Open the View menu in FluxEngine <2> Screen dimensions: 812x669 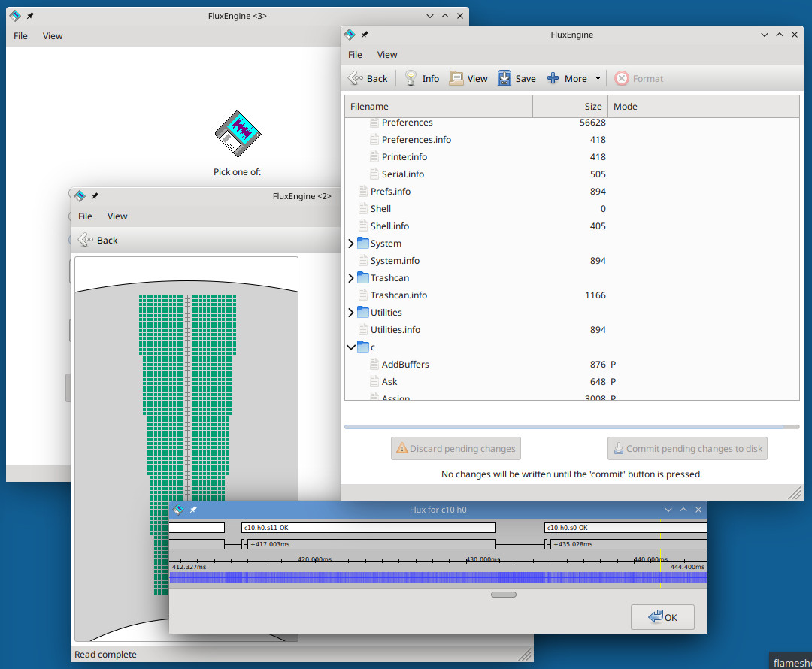tap(117, 216)
